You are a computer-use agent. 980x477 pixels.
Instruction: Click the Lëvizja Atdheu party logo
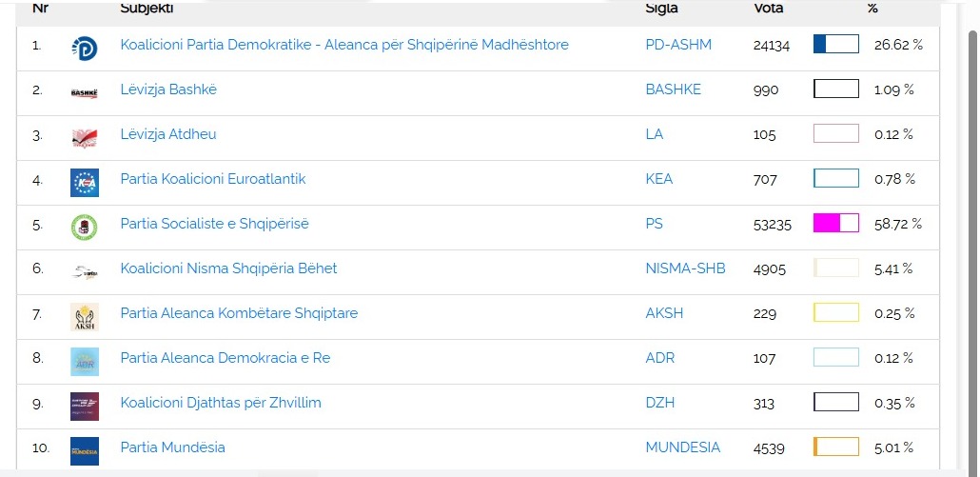[x=85, y=136]
